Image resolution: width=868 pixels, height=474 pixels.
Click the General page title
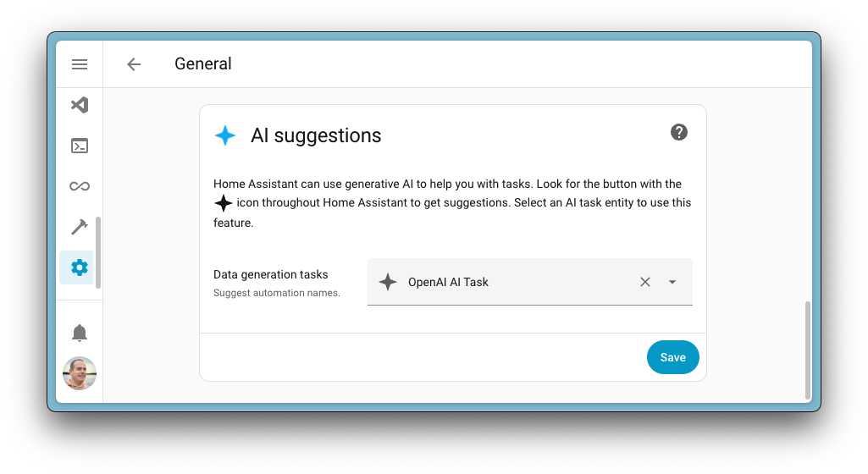pyautogui.click(x=203, y=64)
